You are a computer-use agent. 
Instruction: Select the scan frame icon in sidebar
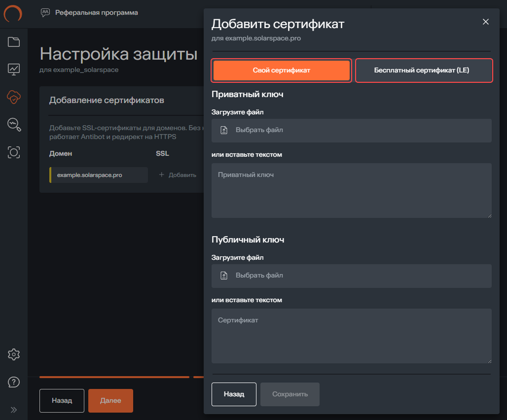pos(14,152)
